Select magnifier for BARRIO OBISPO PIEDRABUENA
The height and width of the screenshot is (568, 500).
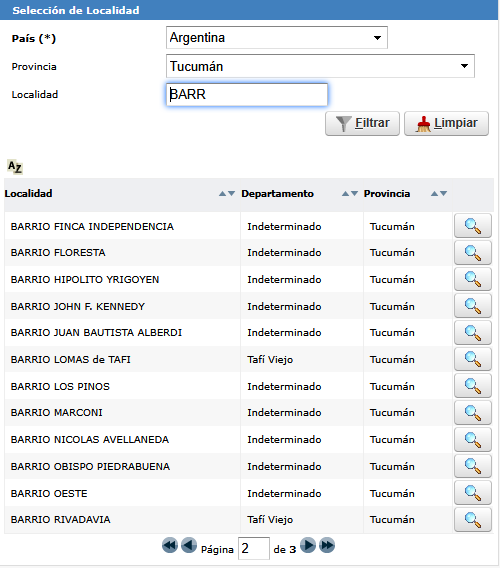(x=473, y=466)
